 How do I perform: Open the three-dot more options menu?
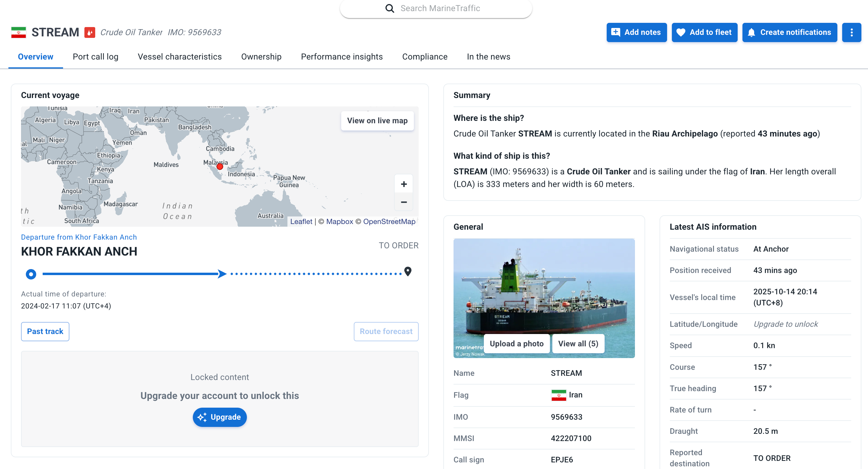[851, 32]
